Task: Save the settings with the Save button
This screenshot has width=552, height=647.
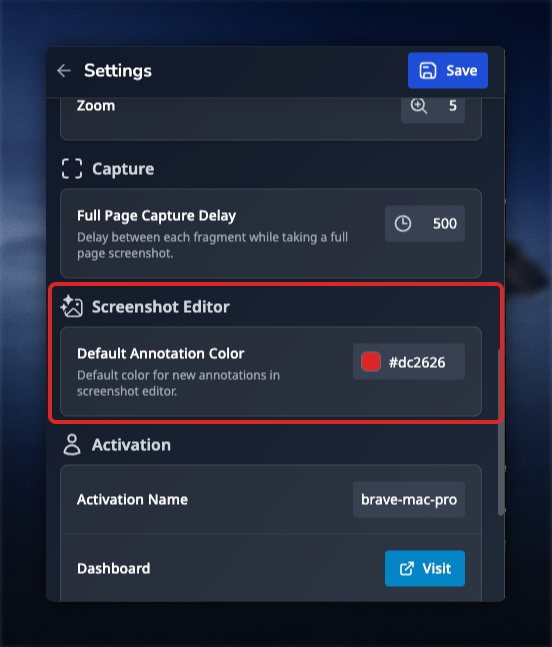Action: click(x=448, y=71)
